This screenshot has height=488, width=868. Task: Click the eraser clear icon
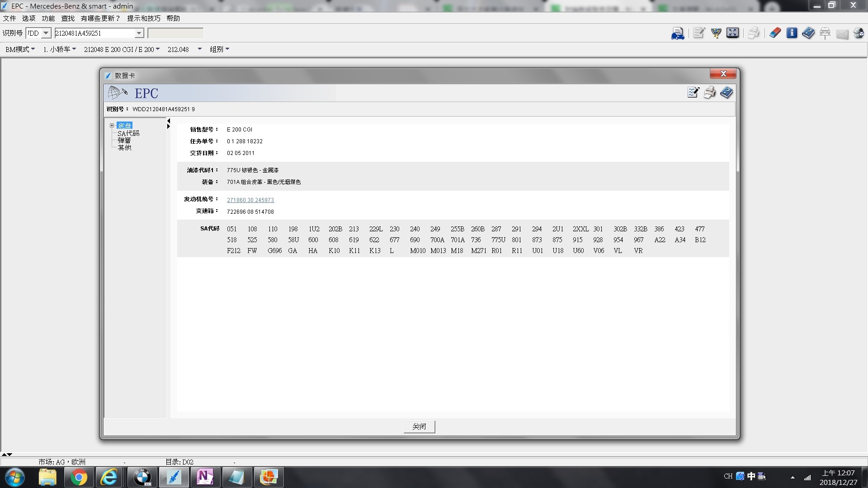point(775,33)
